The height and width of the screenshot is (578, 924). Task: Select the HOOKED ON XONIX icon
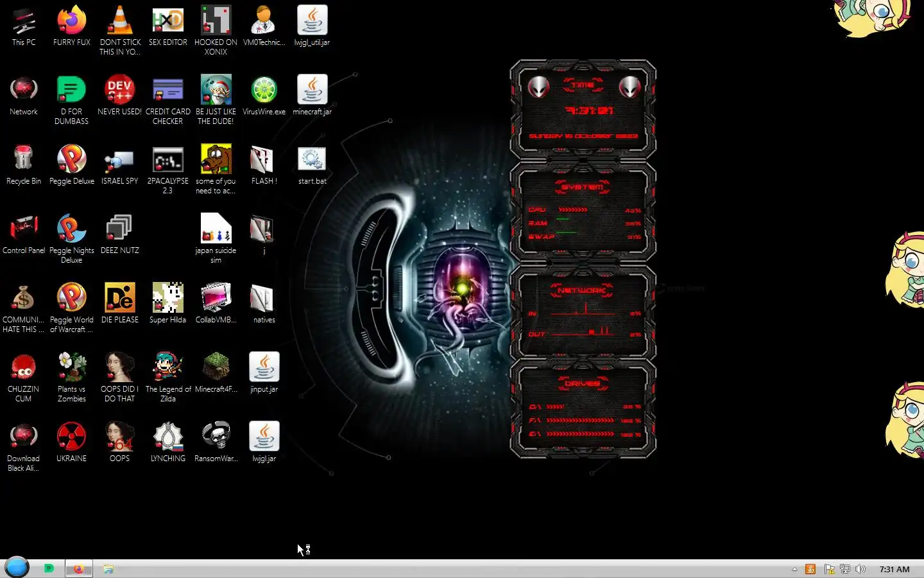[216, 31]
